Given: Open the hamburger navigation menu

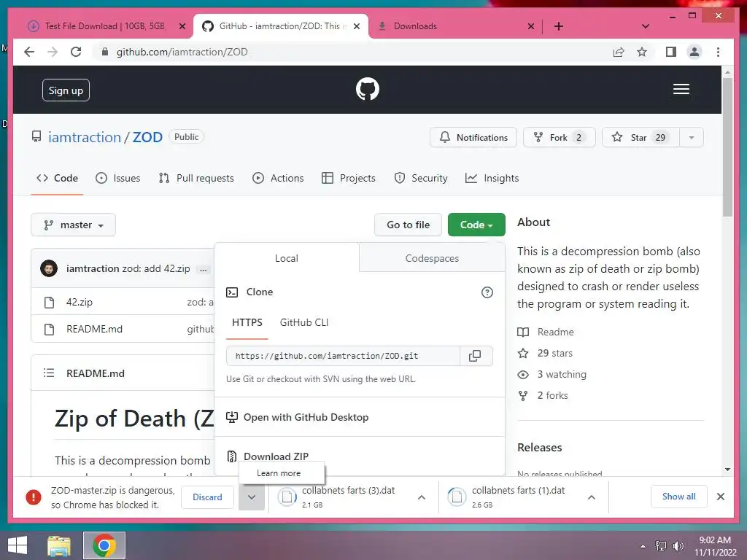Looking at the screenshot, I should pyautogui.click(x=681, y=89).
